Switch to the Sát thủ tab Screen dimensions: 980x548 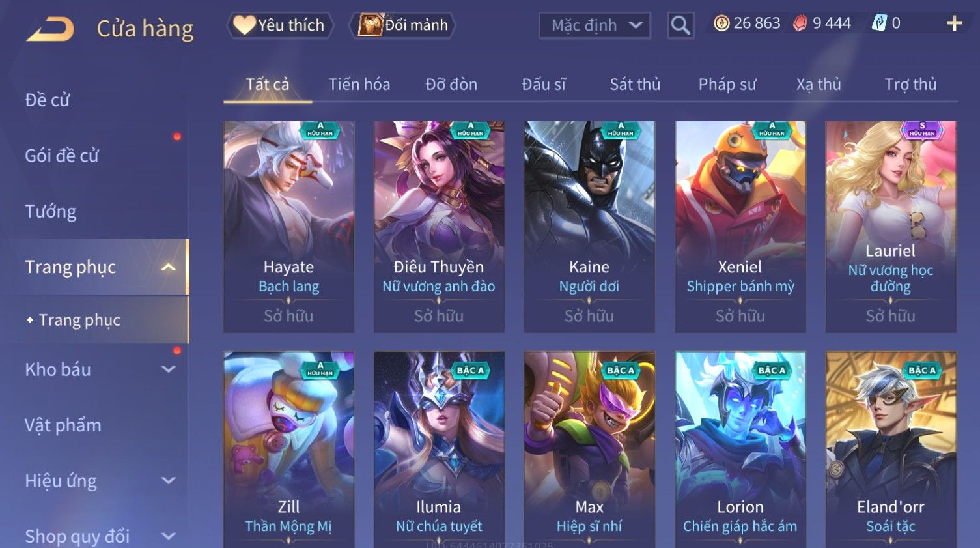point(635,84)
